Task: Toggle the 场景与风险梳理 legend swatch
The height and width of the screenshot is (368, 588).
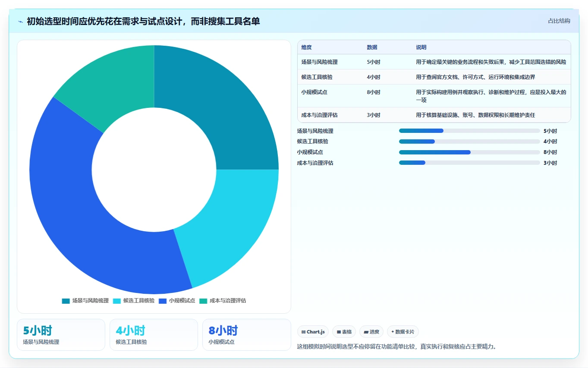Action: 66,301
